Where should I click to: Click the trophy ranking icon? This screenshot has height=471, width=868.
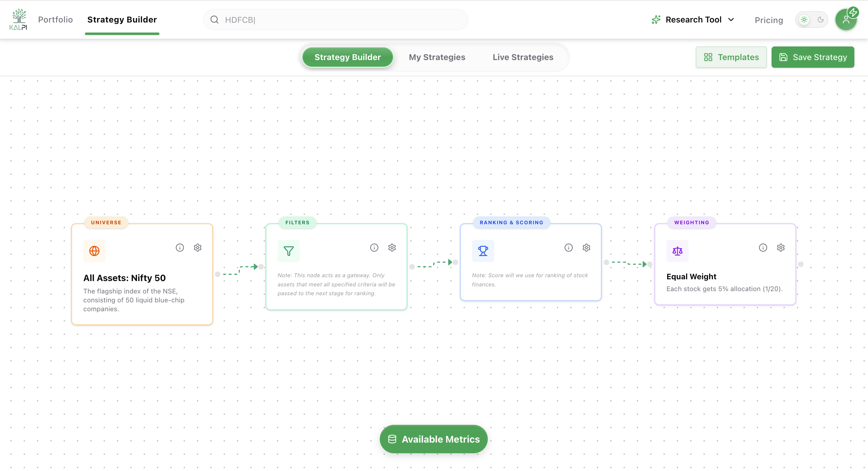point(483,251)
